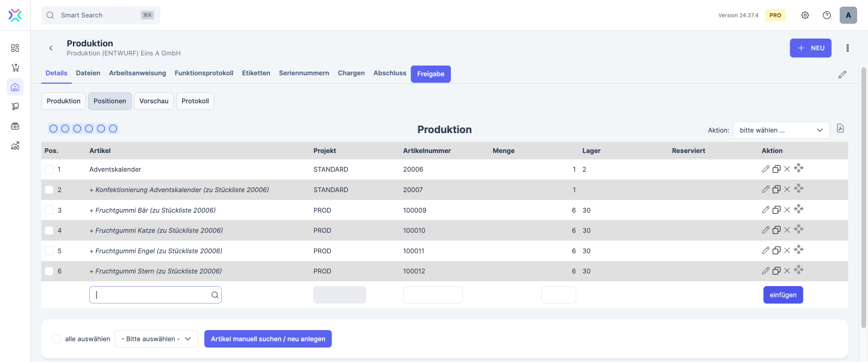Enable the 'alle auswählen' checkbox
The image size is (868, 362).
point(57,339)
